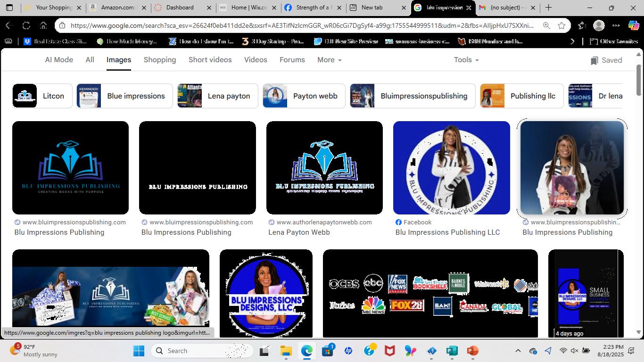Launch the HP app from the taskbar
Image resolution: width=644 pixels, height=362 pixels.
(348, 351)
